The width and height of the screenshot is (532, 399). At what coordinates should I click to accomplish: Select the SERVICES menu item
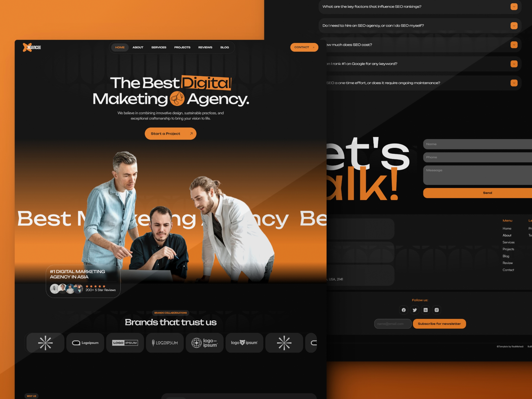[158, 47]
